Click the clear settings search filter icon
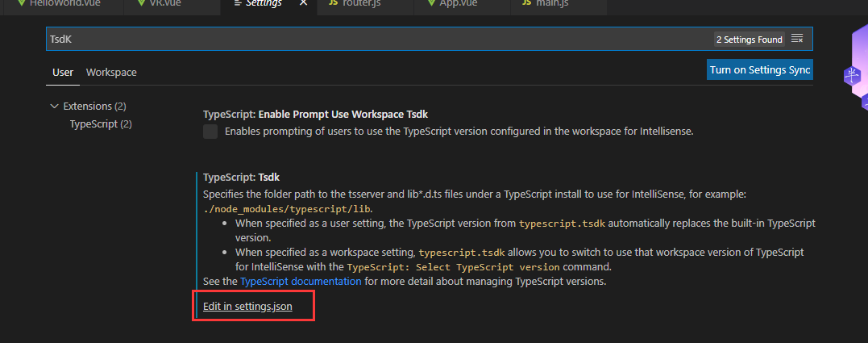 pyautogui.click(x=797, y=39)
